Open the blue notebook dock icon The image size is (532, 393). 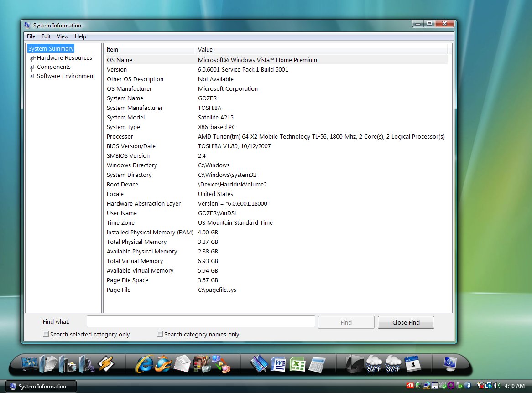point(259,364)
